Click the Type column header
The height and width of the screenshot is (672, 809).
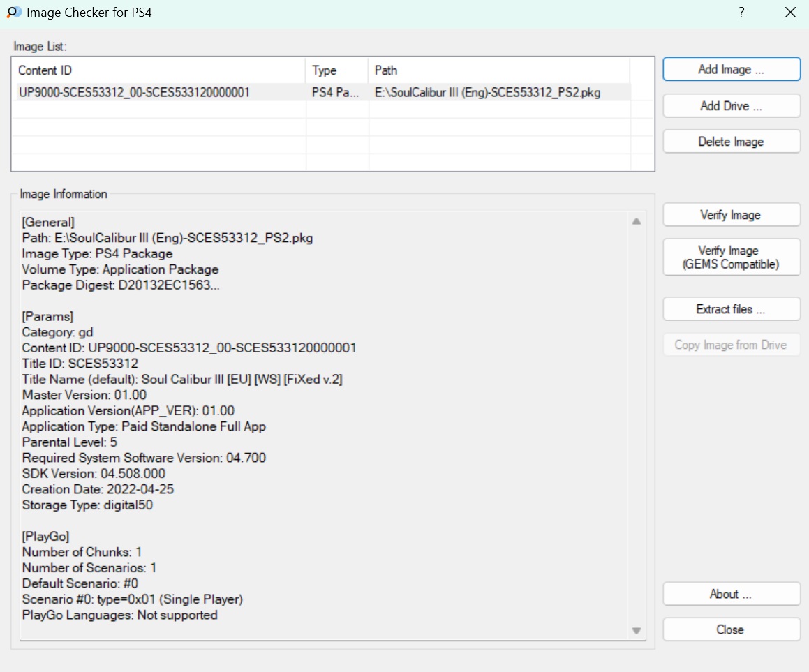click(x=336, y=70)
